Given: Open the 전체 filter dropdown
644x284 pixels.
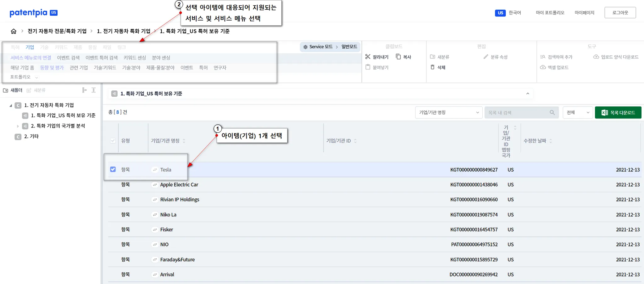Looking at the screenshot, I should click(x=578, y=112).
